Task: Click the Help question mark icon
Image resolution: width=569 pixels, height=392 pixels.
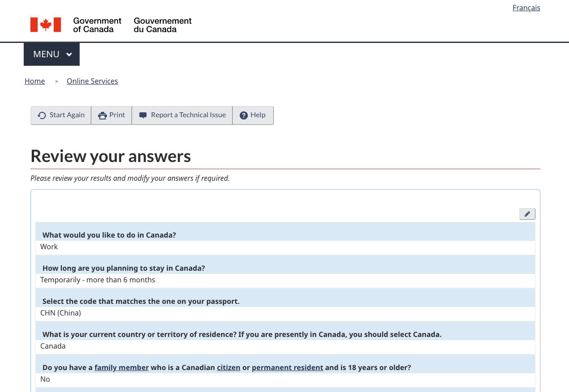Action: click(x=244, y=115)
